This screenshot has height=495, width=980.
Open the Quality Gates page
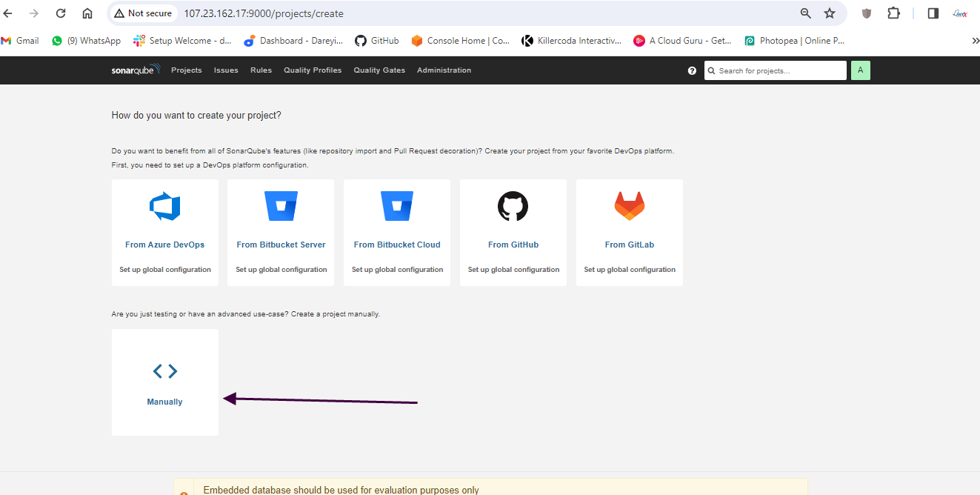pyautogui.click(x=379, y=70)
